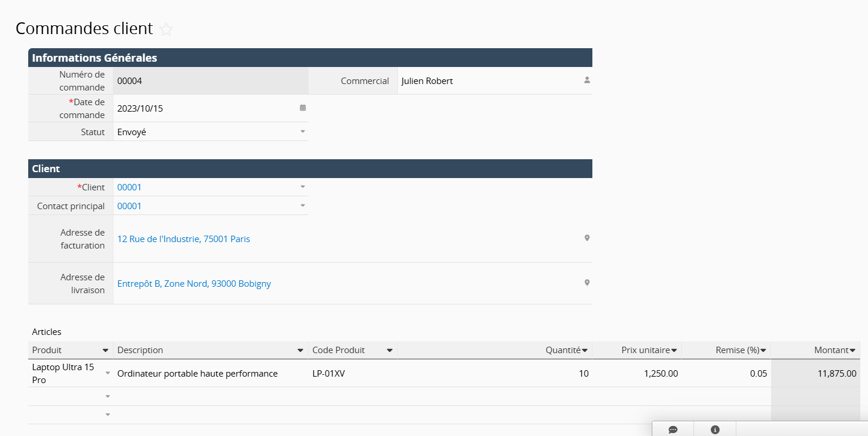The image size is (868, 436).
Task: Click map pin for Adresse de livraison
Action: 587,283
